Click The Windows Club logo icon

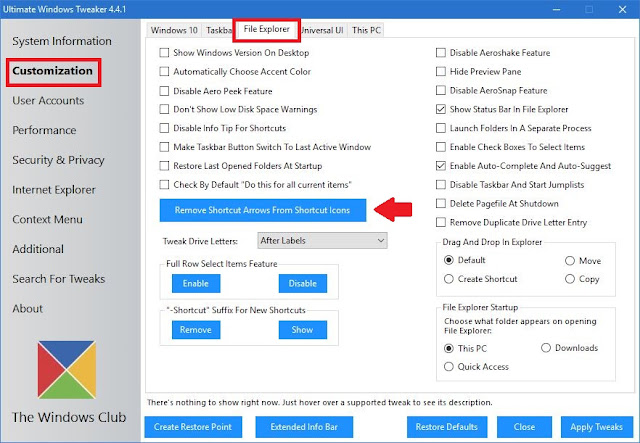(x=67, y=370)
